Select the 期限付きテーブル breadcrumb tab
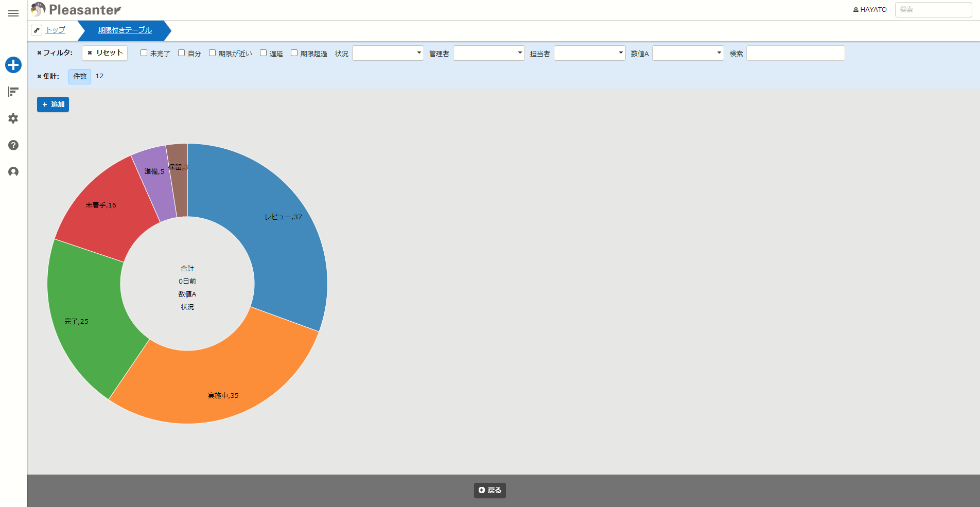 point(125,30)
